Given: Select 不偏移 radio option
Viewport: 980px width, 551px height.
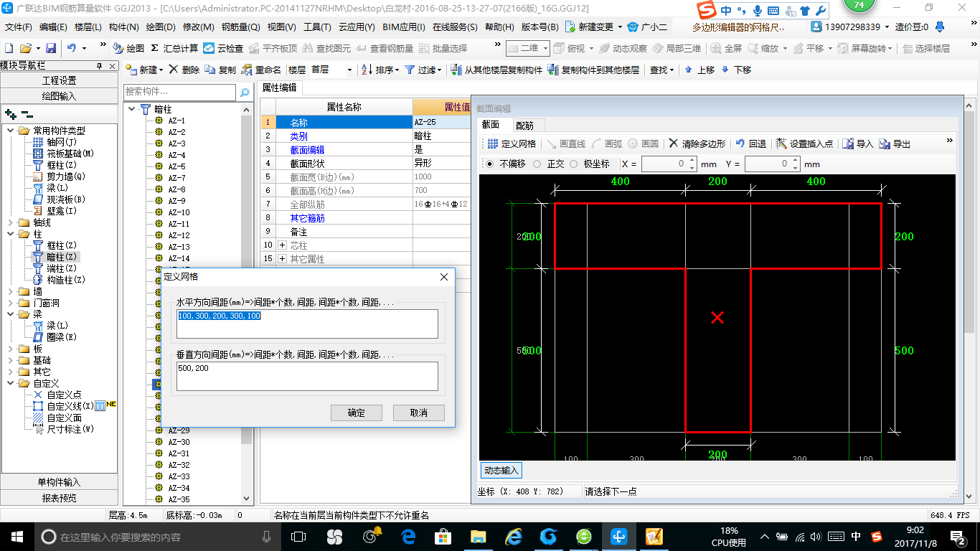Looking at the screenshot, I should pyautogui.click(x=490, y=164).
